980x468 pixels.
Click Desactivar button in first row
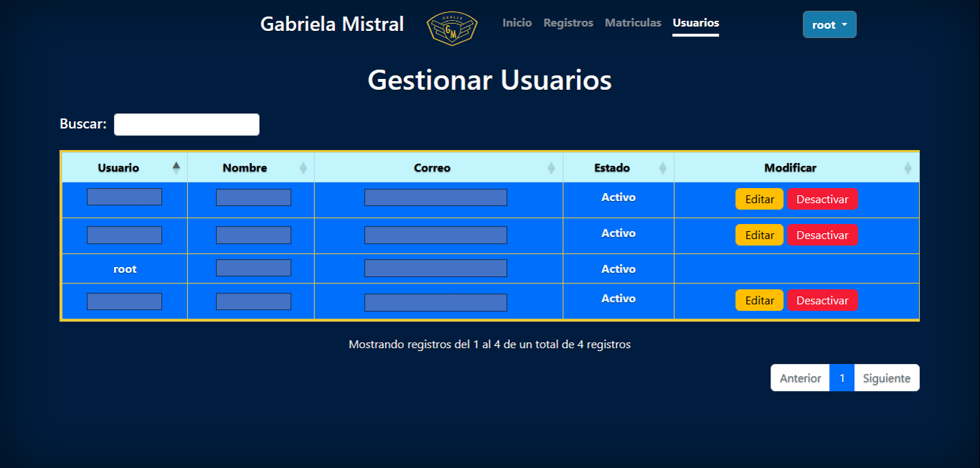[x=822, y=199]
